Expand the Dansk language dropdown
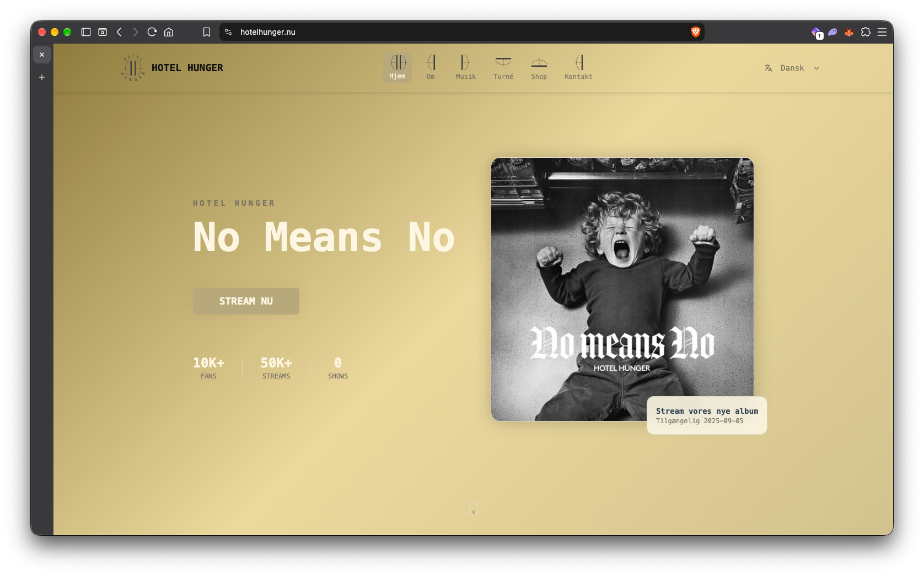 tap(792, 68)
